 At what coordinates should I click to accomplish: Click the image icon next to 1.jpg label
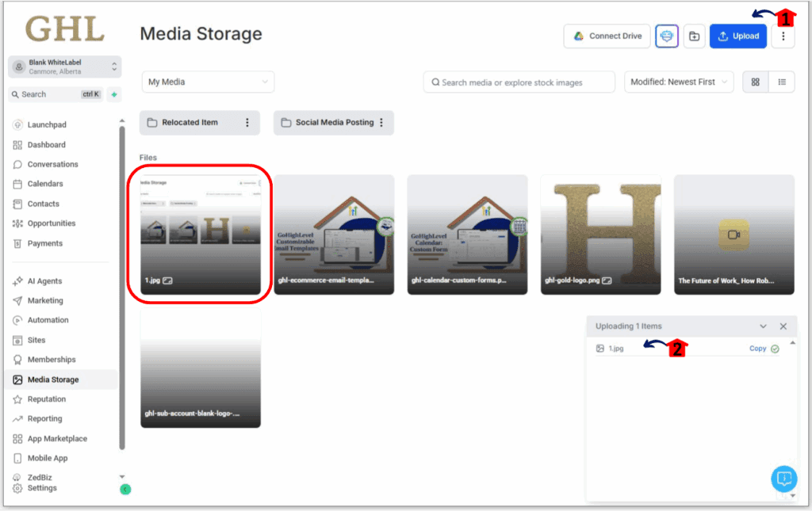click(167, 280)
